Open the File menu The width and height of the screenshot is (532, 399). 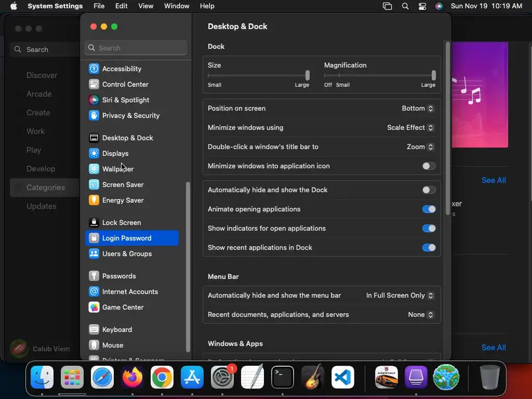tap(99, 6)
